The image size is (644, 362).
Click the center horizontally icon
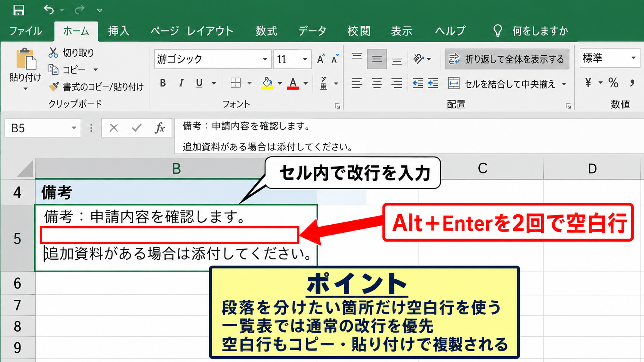pos(377,83)
